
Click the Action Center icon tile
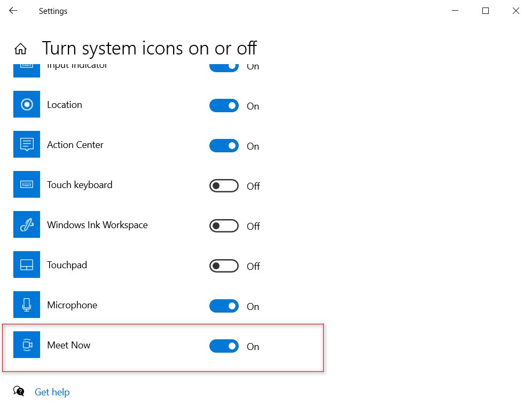(27, 144)
